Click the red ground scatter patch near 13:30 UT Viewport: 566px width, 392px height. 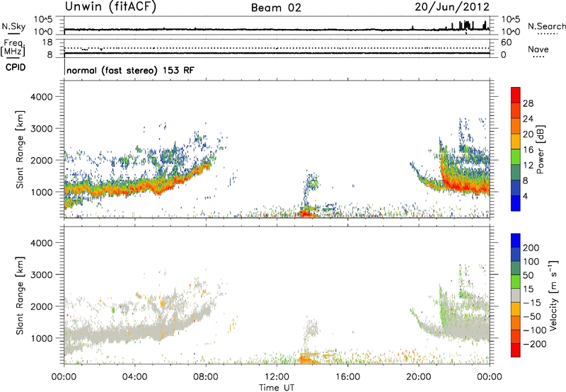point(307,213)
